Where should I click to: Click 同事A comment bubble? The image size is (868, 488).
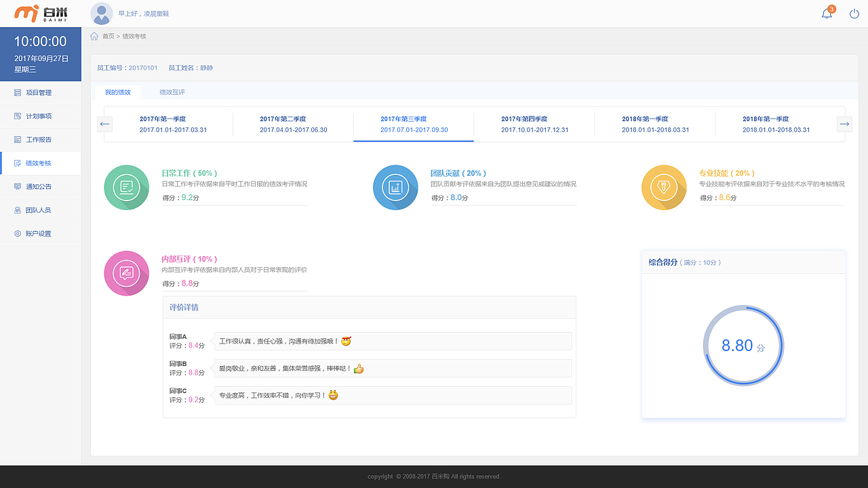click(x=393, y=341)
